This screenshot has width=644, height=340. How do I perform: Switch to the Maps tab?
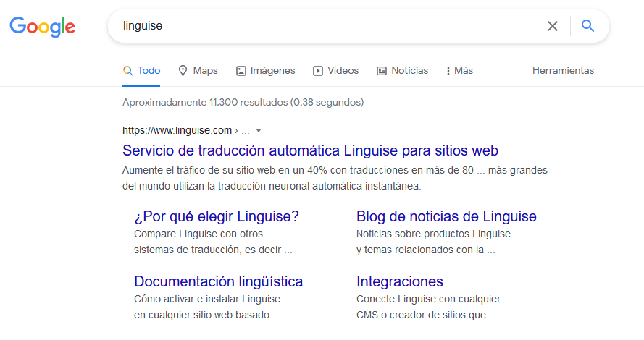coord(198,71)
